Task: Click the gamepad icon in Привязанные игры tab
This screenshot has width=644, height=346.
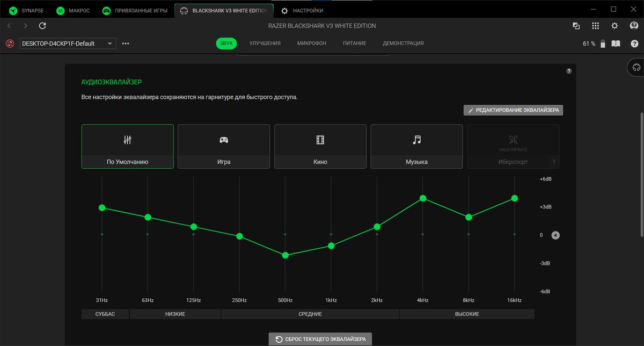Action: (x=107, y=10)
